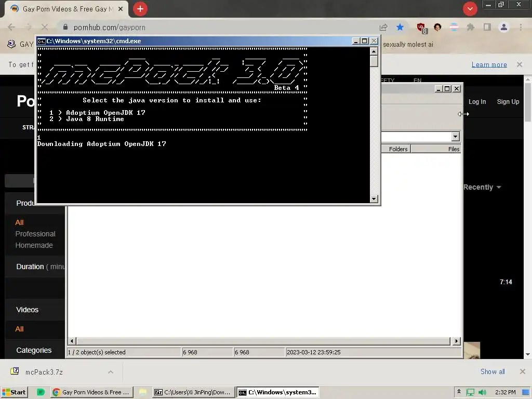This screenshot has width=532, height=399.
Task: Dismiss the infobar with its X
Action: click(x=520, y=64)
